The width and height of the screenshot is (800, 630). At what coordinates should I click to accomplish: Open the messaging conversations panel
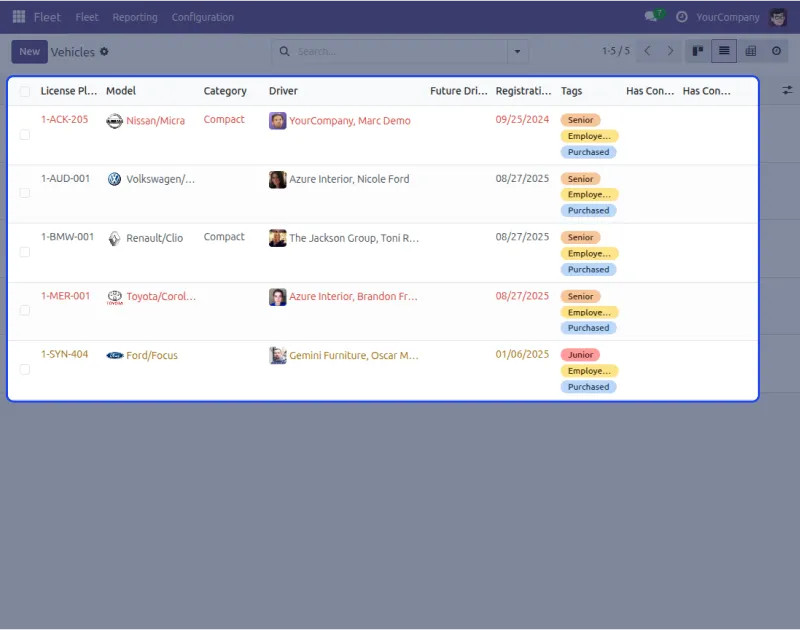click(650, 16)
